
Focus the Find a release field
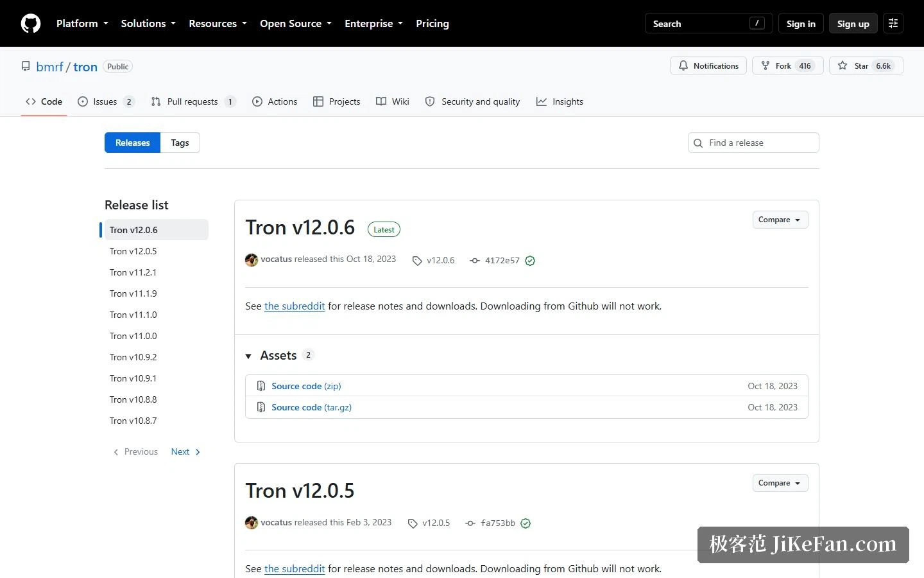coord(753,143)
